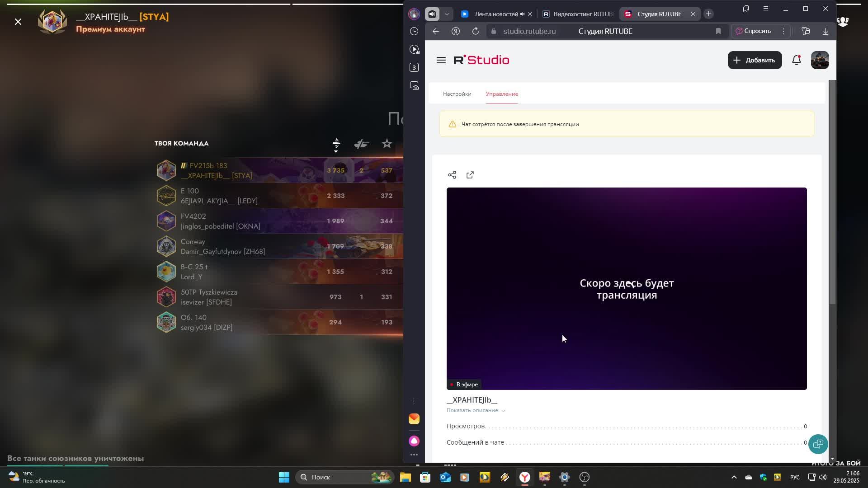Open broadcast in new window icon
This screenshot has width=868, height=488.
(470, 175)
